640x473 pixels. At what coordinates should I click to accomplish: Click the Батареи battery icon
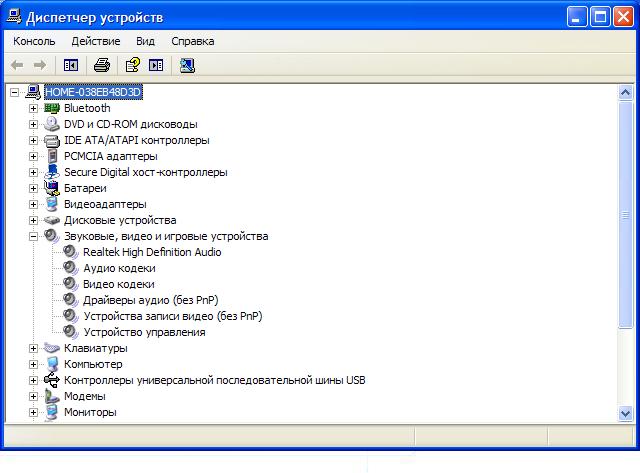coord(52,188)
